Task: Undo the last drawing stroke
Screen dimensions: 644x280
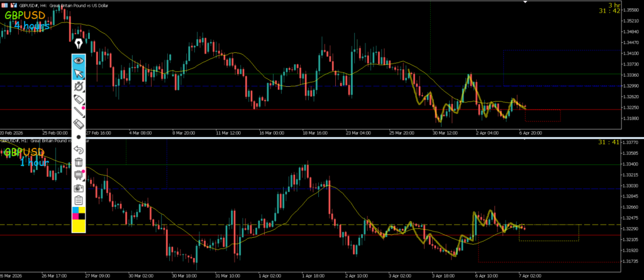Action: pos(79,150)
